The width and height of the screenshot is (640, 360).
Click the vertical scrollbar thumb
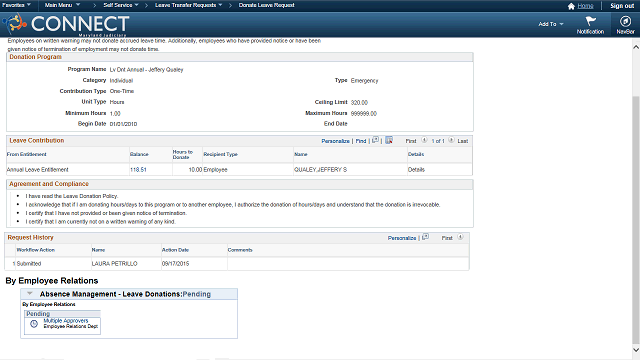636,220
